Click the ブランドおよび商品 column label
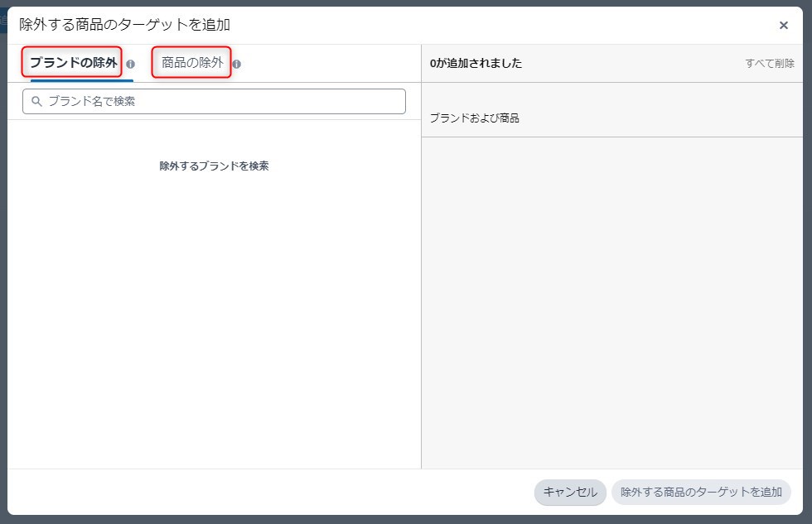The height and width of the screenshot is (524, 812). tap(474, 118)
